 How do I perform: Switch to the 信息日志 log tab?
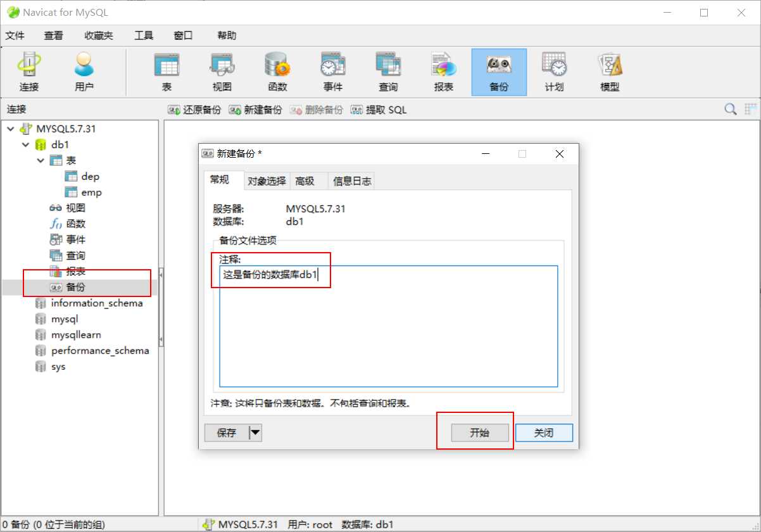(x=352, y=181)
